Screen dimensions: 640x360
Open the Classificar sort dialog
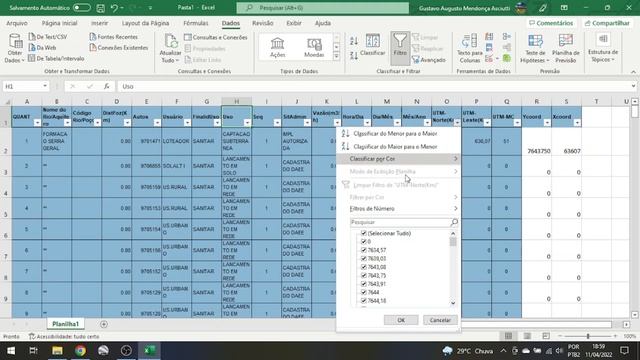(x=373, y=46)
